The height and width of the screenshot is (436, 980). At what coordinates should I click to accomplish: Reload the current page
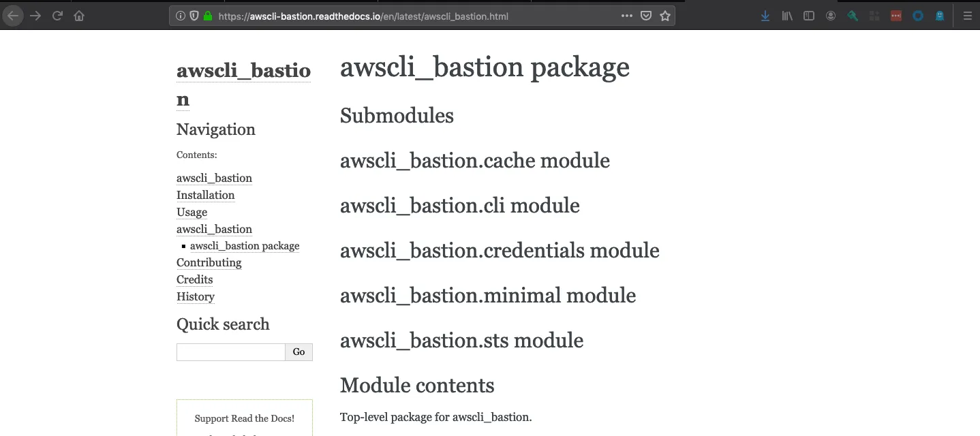[58, 16]
